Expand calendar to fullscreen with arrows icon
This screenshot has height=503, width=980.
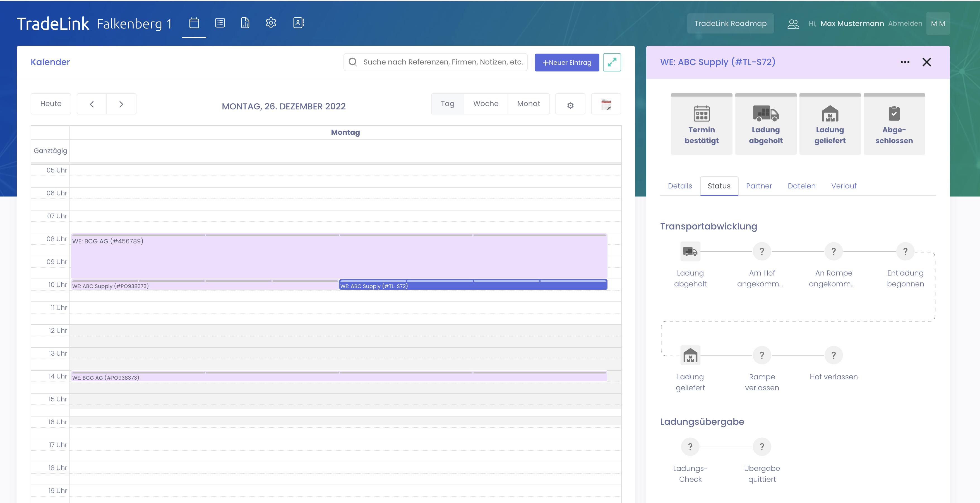pyautogui.click(x=612, y=63)
